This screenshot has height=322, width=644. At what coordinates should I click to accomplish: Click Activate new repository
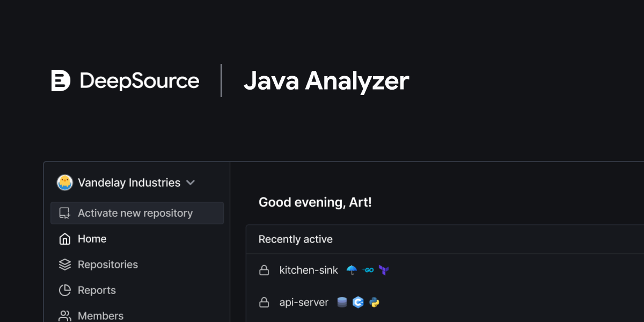click(x=135, y=213)
